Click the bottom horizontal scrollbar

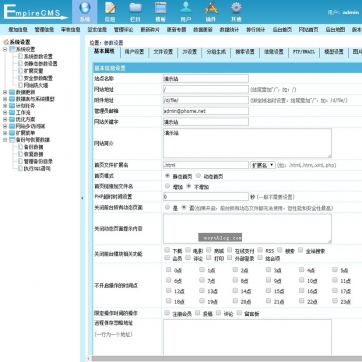click(x=227, y=359)
